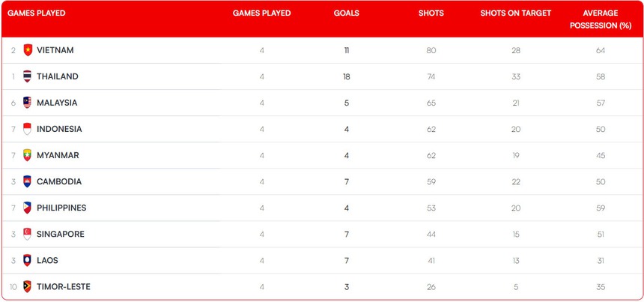Screen dimensions: 644x302
Task: Sort table by Goals column header
Action: (346, 13)
